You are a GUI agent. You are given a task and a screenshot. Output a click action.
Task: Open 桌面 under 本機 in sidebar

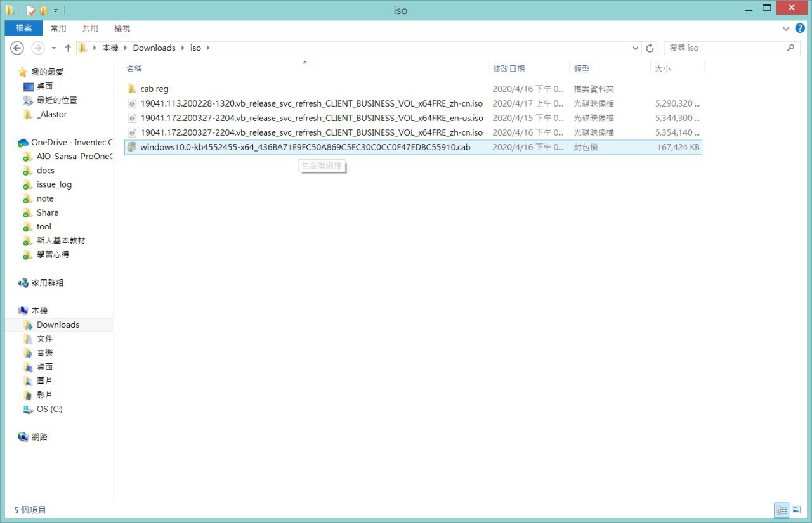click(x=44, y=367)
